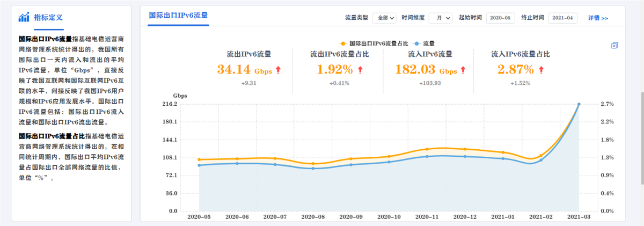Open the 流量类型 dropdown showing 全部
The image size is (644, 226).
(384, 18)
